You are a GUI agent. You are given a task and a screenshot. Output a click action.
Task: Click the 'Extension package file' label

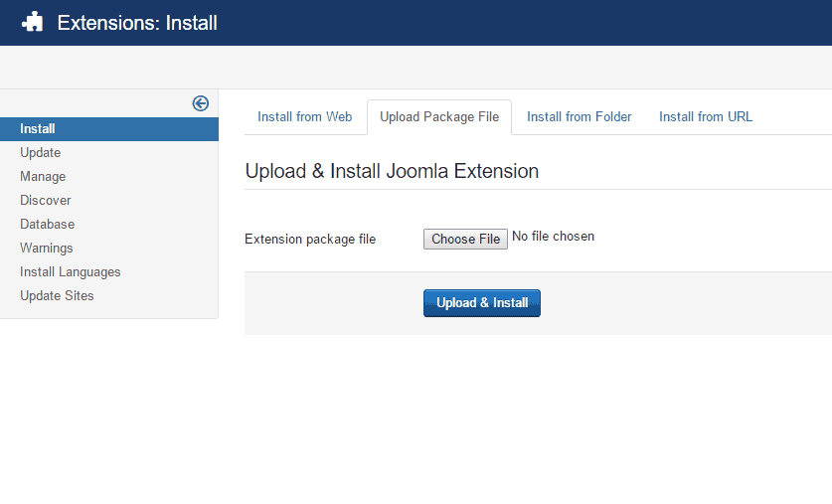(x=310, y=239)
